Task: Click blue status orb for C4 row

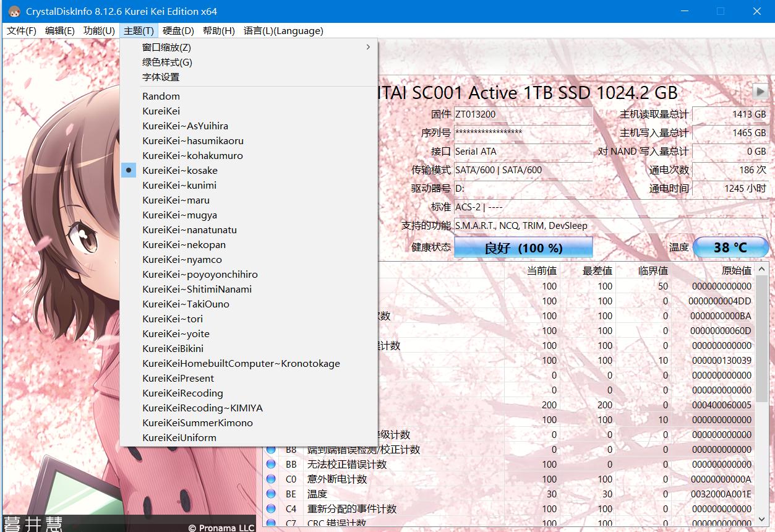Action: click(x=271, y=508)
